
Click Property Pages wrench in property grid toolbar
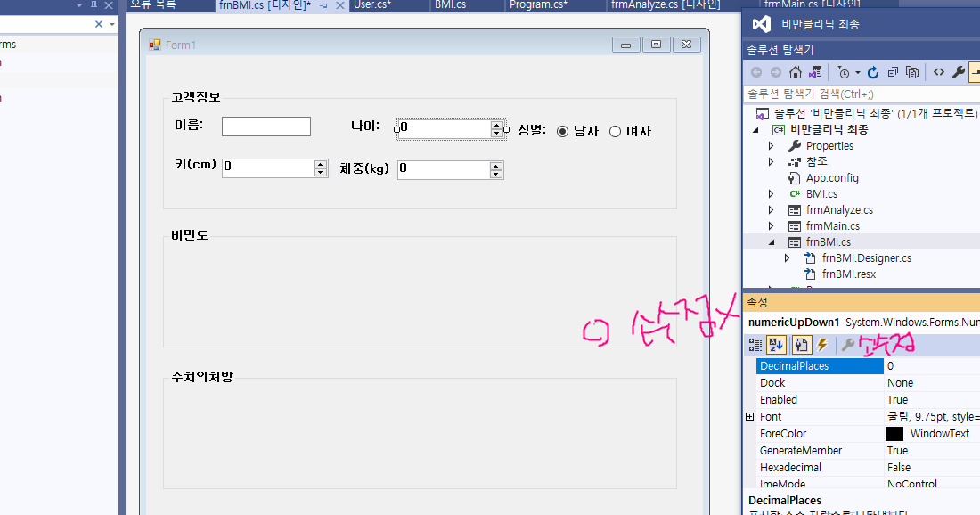tap(848, 345)
